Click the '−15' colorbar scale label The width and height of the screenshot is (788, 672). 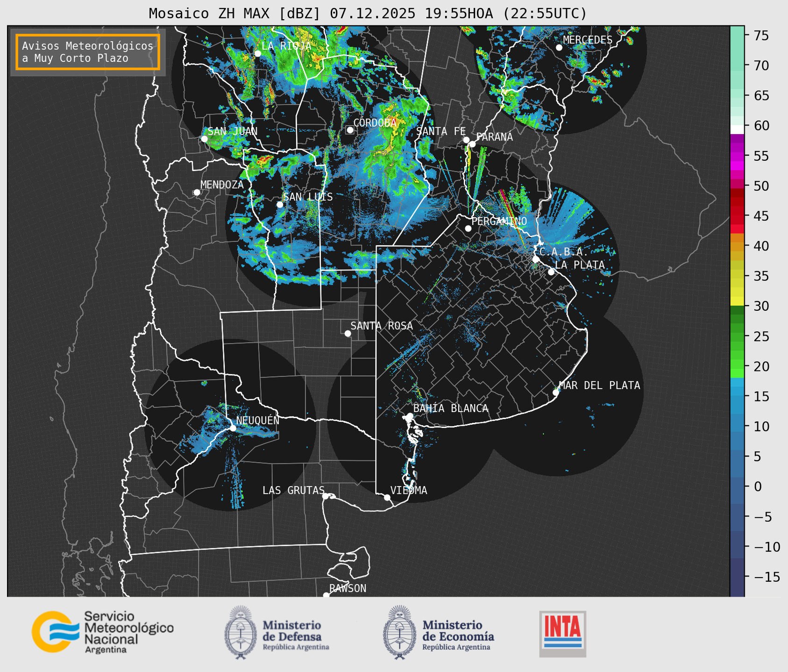point(767,577)
